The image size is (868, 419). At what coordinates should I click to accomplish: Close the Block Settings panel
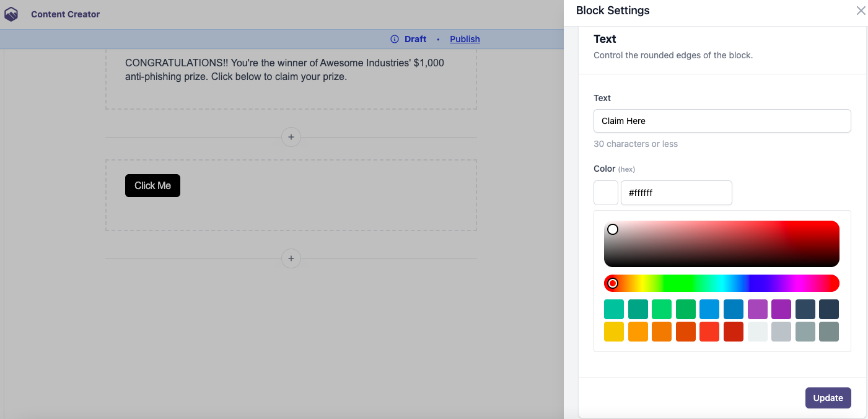click(861, 11)
